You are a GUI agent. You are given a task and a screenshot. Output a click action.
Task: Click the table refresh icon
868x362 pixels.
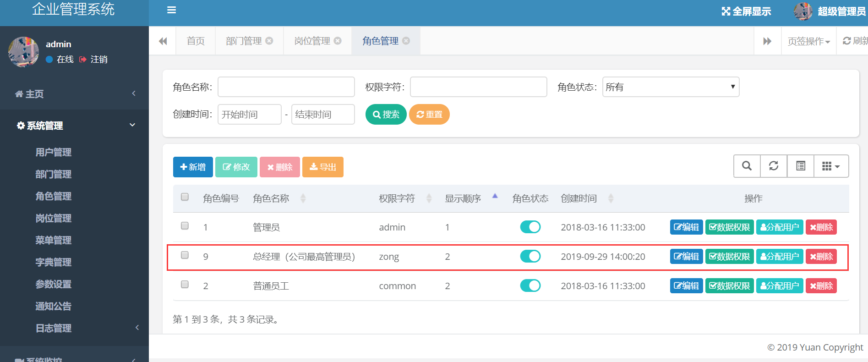(x=774, y=166)
